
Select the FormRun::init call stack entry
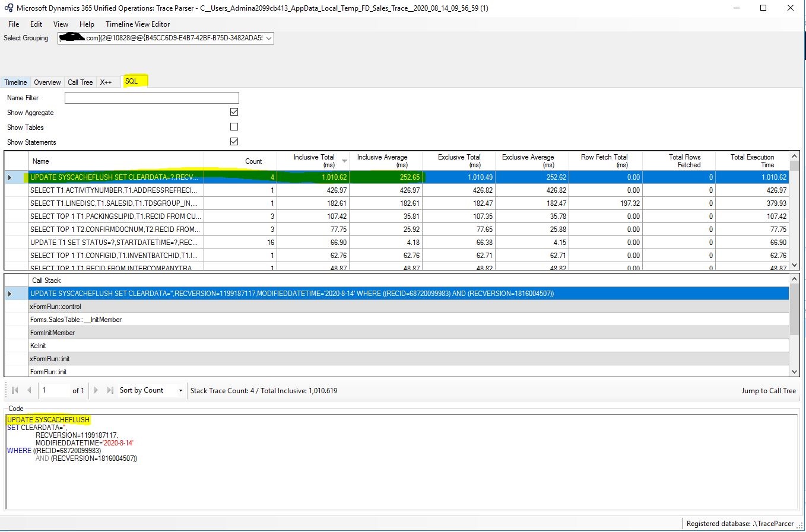point(408,371)
